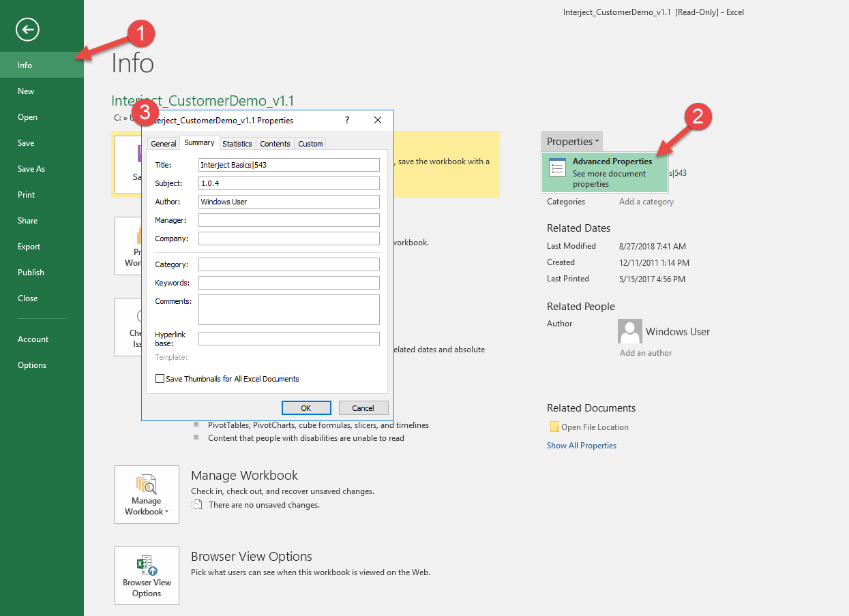
Task: Click the Hyperlink base input field
Action: click(x=289, y=339)
